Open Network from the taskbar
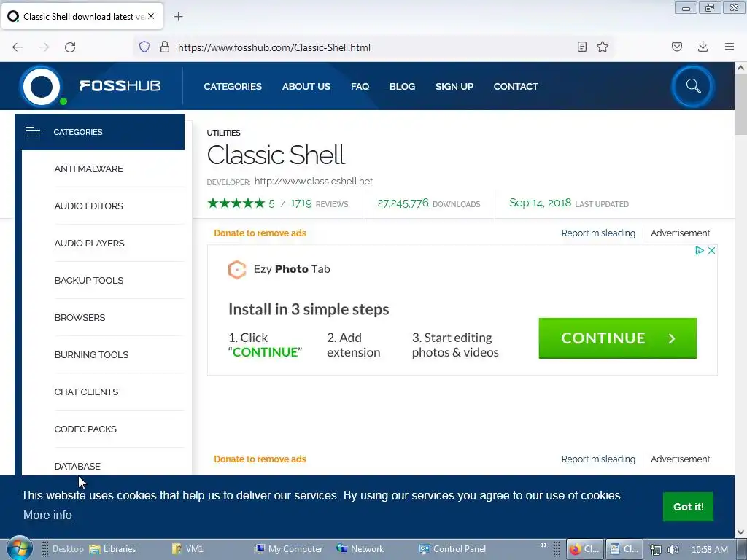This screenshot has width=747, height=560. point(360,549)
